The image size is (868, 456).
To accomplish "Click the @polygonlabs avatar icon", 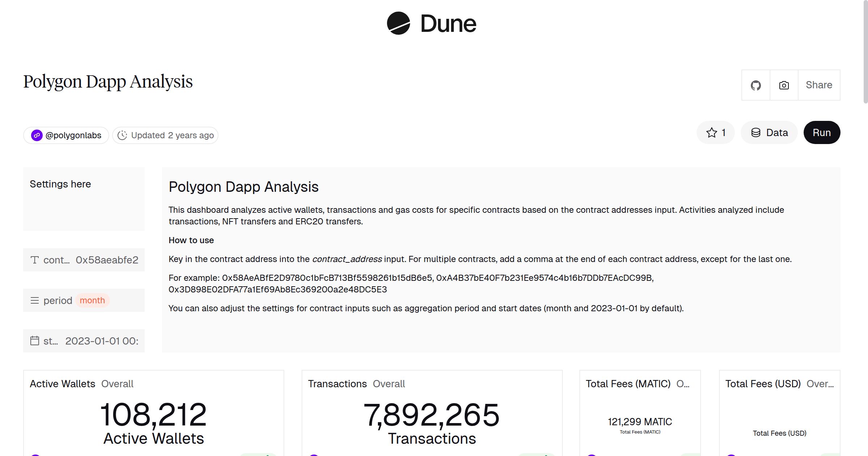I will click(x=37, y=135).
